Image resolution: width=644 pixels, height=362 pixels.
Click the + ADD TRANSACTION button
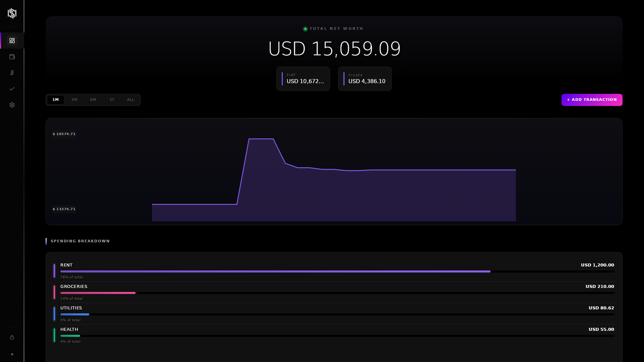click(592, 100)
